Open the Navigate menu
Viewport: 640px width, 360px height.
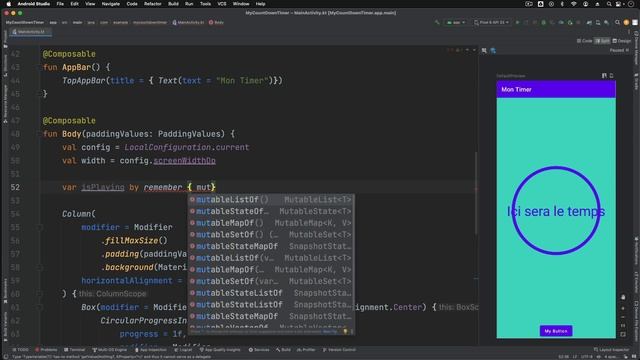click(x=110, y=4)
